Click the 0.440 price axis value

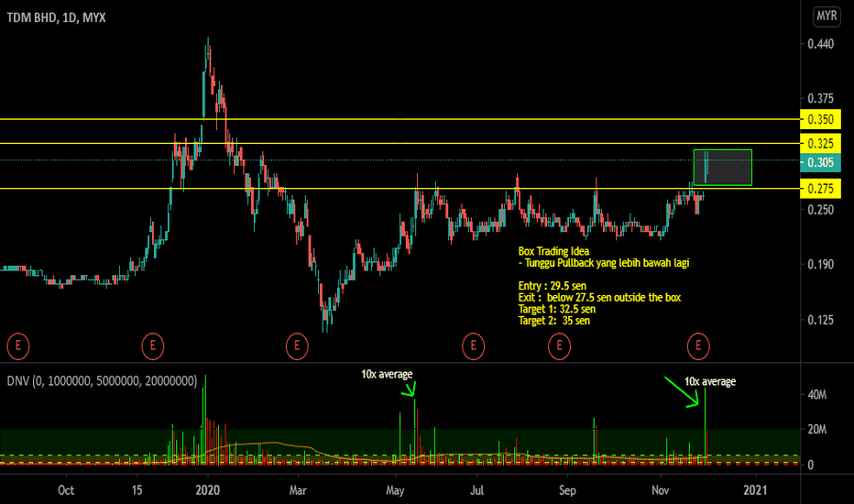(x=820, y=44)
